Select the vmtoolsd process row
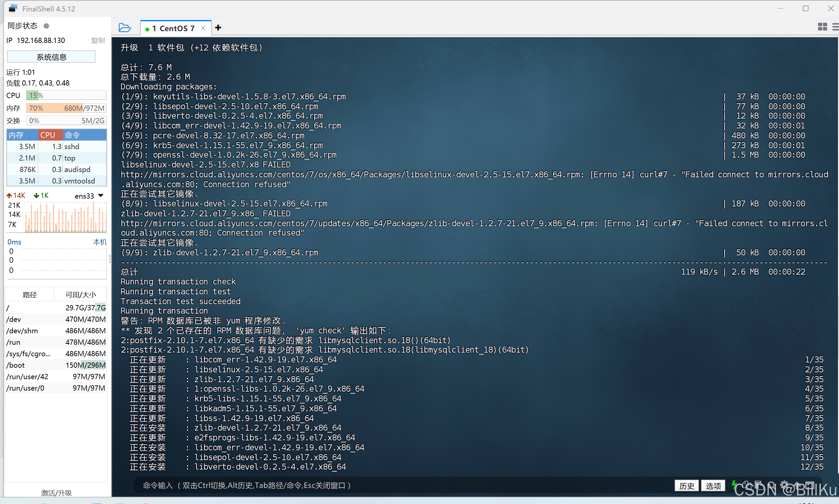This screenshot has height=504, width=839. pyautogui.click(x=57, y=181)
